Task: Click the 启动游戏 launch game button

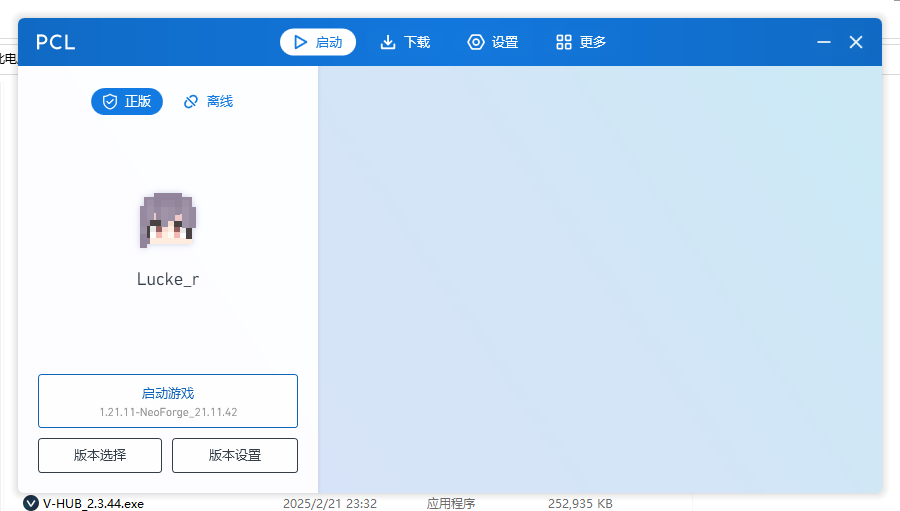Action: (x=168, y=401)
